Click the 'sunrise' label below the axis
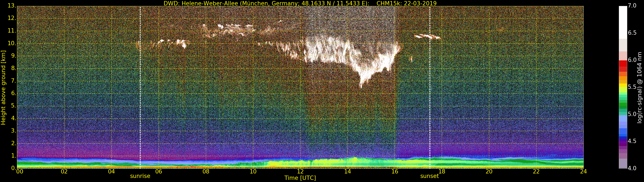This screenshot has height=182, width=644. pos(140,176)
